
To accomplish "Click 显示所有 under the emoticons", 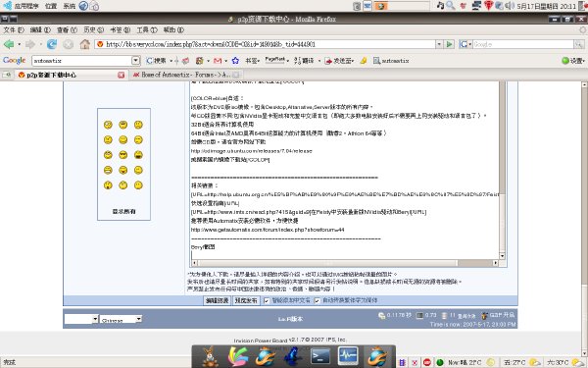I will point(124,211).
